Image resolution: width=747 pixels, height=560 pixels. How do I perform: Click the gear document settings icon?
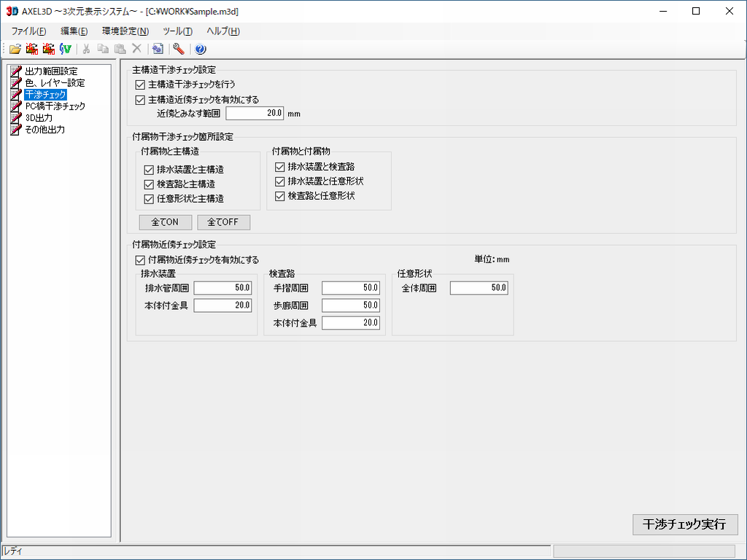(x=157, y=49)
